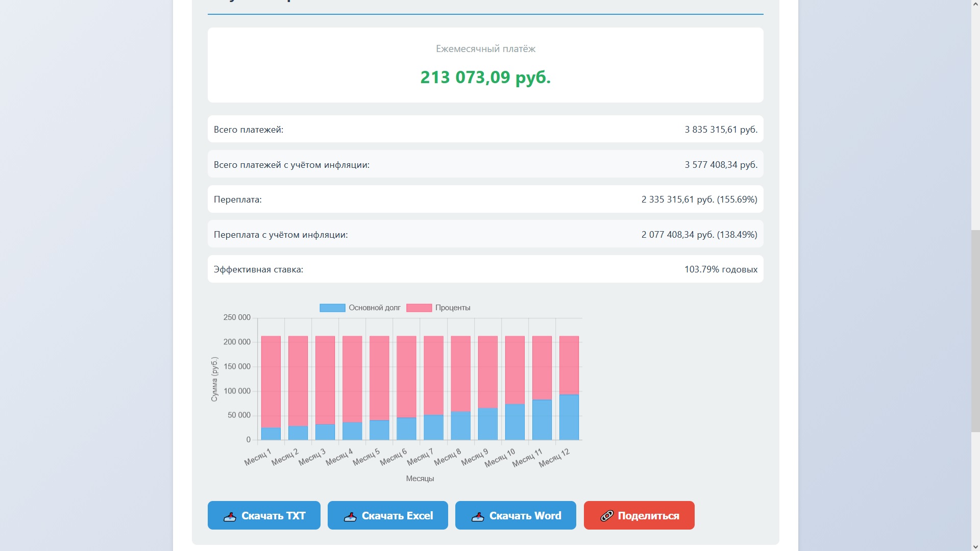This screenshot has width=980, height=551.
Task: Click scrollbar up arrow at top
Action: coord(975,4)
